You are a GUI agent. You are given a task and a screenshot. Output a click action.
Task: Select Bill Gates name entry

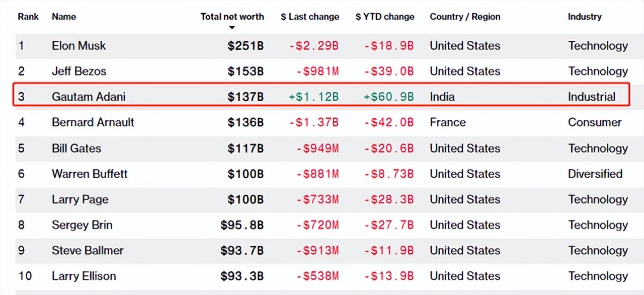click(76, 149)
